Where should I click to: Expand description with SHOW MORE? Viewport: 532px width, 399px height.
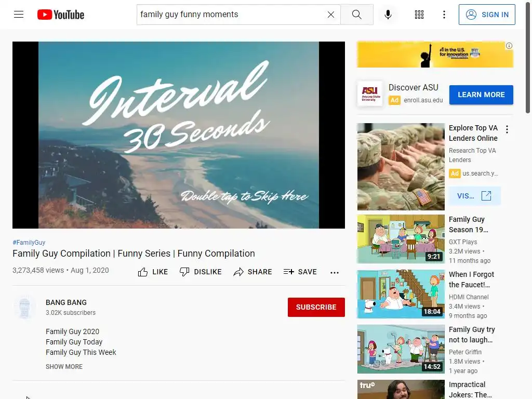pos(64,366)
